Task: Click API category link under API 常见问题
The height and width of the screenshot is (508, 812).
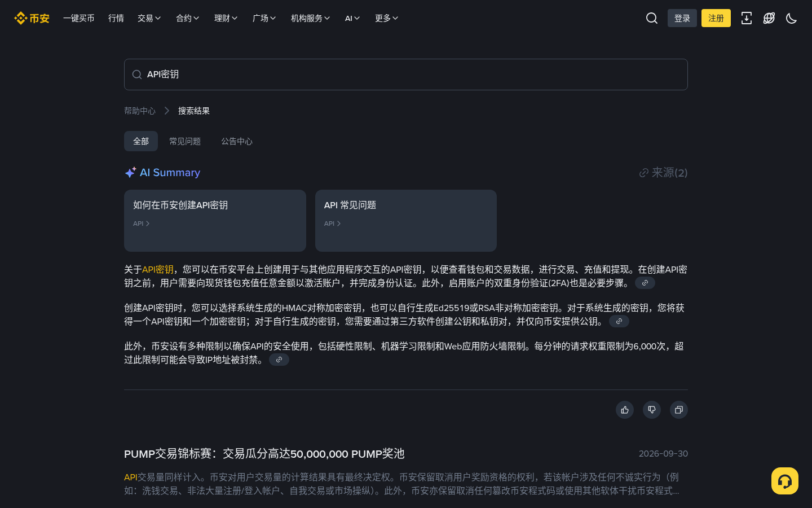Action: (333, 224)
